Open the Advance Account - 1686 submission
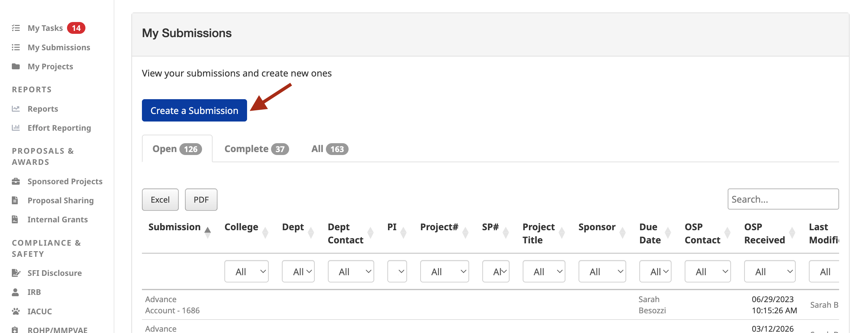The height and width of the screenshot is (333, 868). pos(172,304)
